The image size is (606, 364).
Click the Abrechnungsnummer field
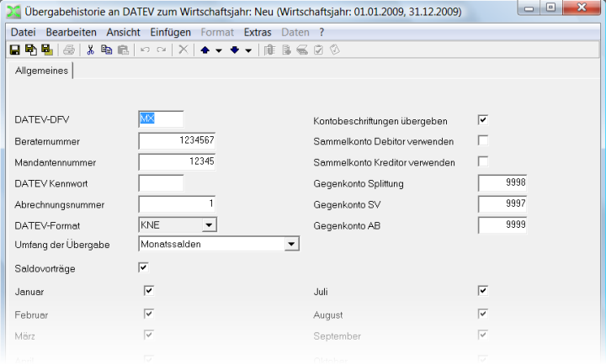(177, 203)
